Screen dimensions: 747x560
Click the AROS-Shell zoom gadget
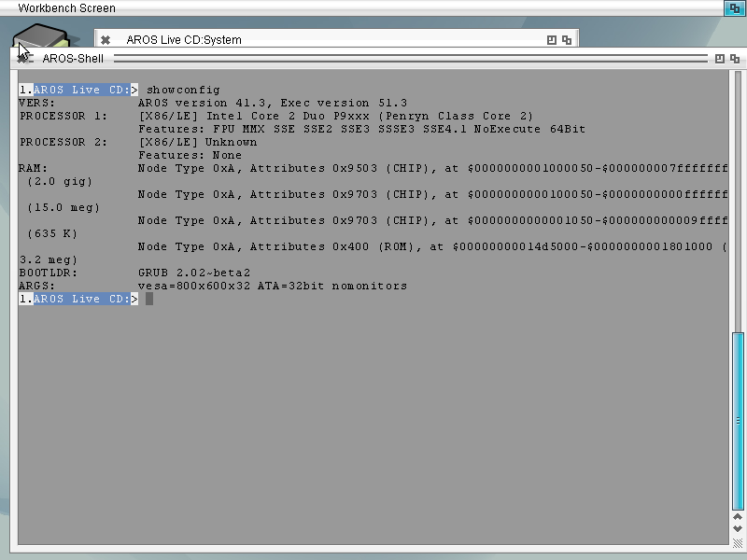(x=719, y=59)
